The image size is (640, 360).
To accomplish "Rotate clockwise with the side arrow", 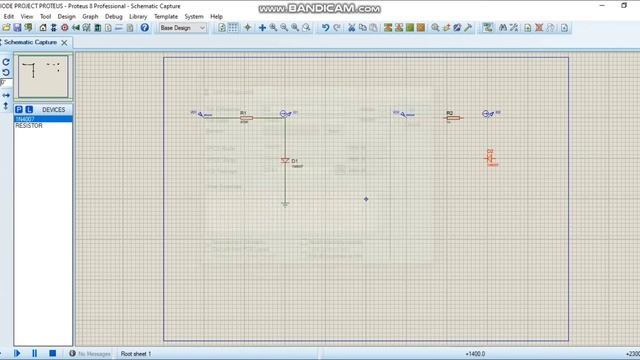I will pos(6,62).
